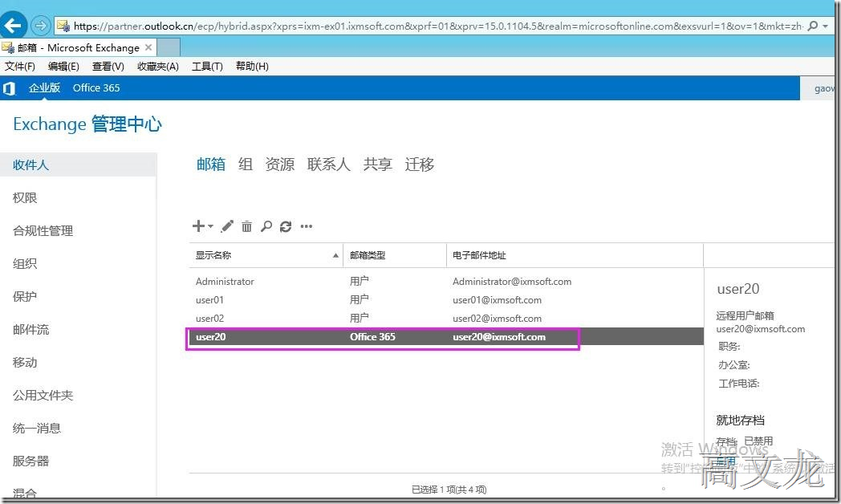Click the Office logo icon in blue header
Image resolution: width=841 pixels, height=504 pixels.
pyautogui.click(x=9, y=88)
